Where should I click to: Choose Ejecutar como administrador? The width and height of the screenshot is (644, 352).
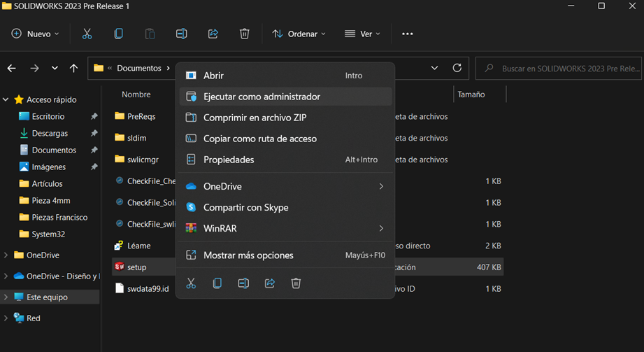[x=285, y=97]
